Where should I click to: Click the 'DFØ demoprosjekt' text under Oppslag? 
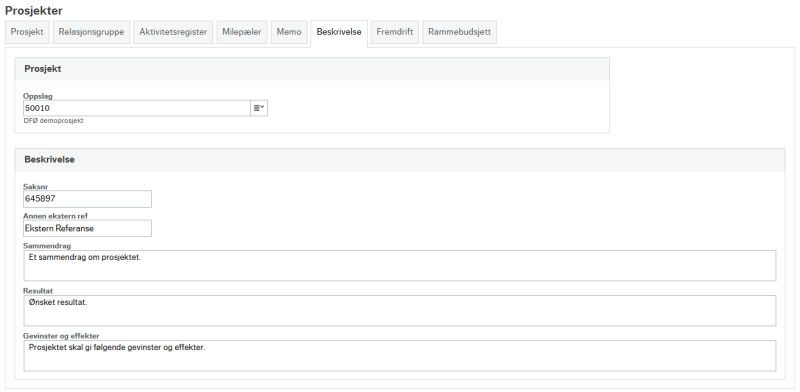tap(54, 121)
